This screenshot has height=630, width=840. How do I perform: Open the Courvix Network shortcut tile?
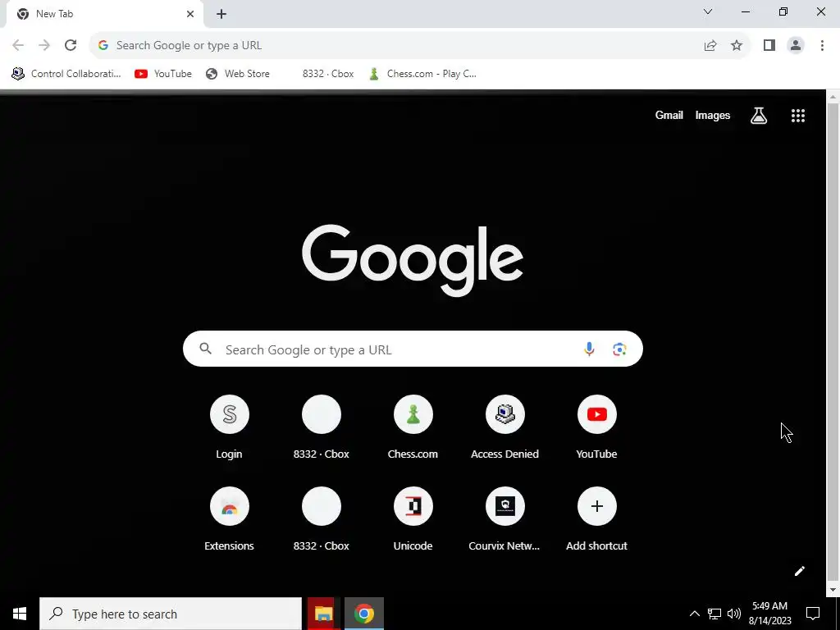504,519
